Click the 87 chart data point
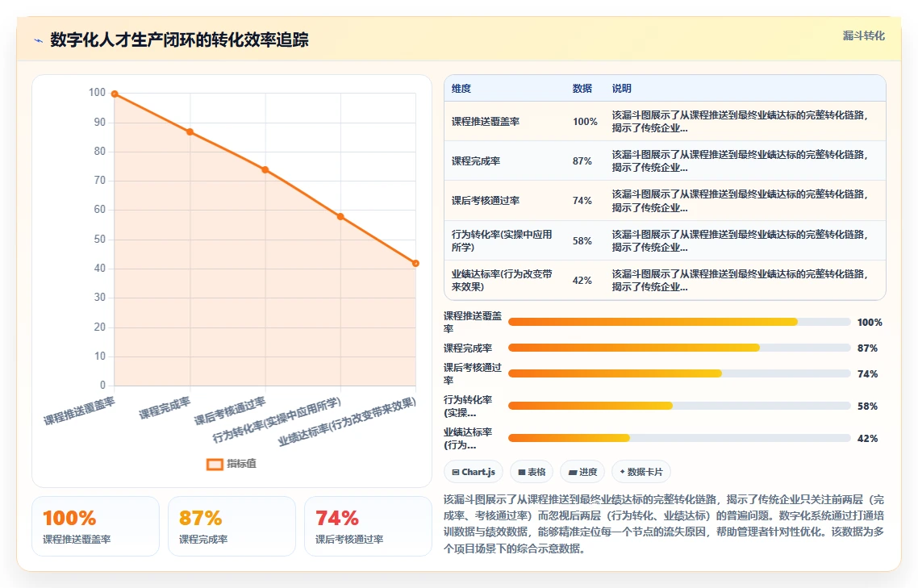918x588 pixels. click(x=190, y=131)
